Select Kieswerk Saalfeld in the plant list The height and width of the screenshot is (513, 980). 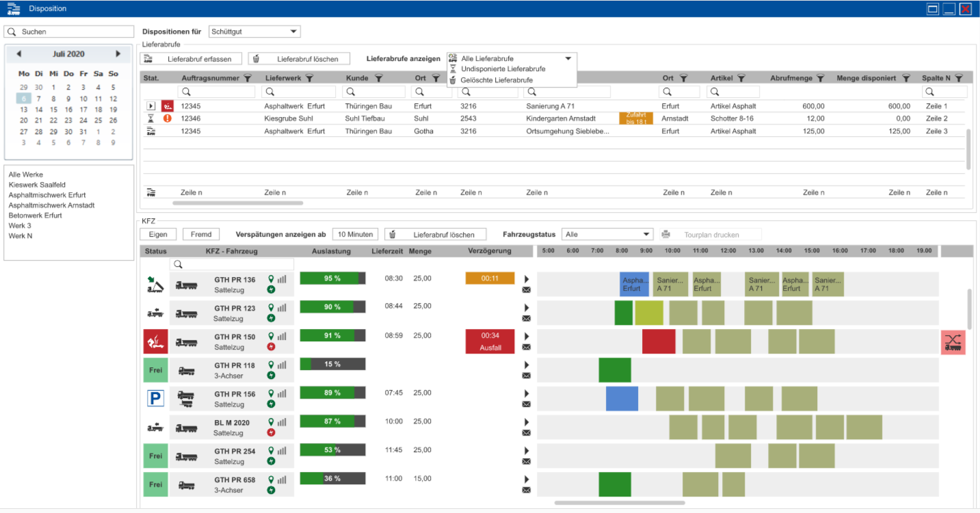38,185
